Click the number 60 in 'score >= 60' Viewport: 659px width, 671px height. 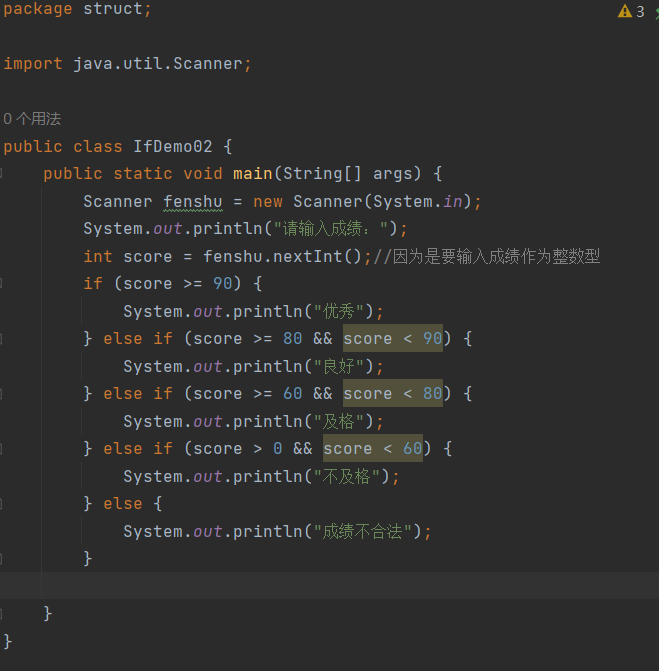pos(292,394)
